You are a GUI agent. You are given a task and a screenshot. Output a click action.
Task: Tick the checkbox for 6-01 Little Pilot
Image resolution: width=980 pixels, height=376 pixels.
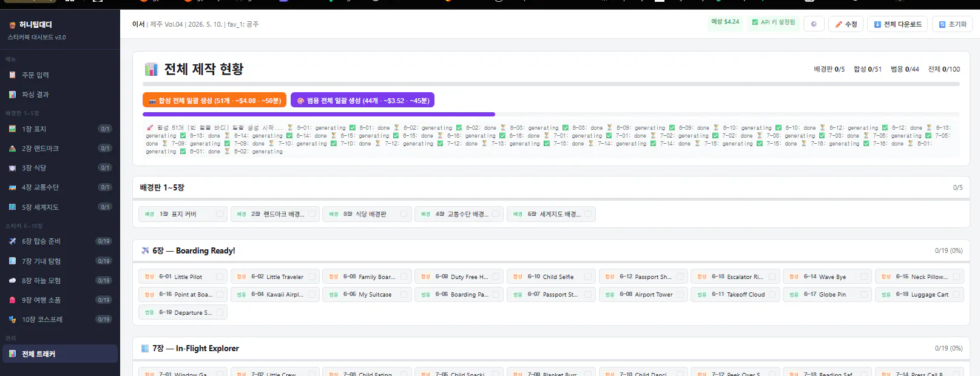click(220, 277)
